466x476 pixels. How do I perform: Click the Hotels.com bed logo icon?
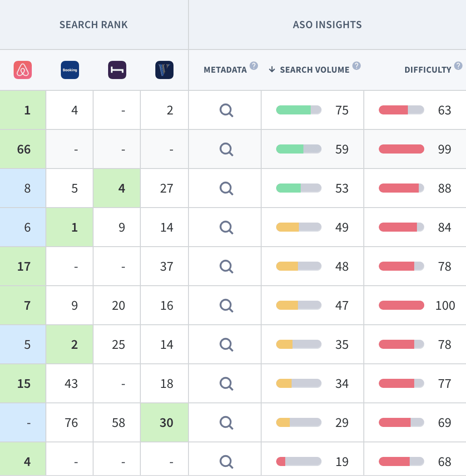coord(118,69)
